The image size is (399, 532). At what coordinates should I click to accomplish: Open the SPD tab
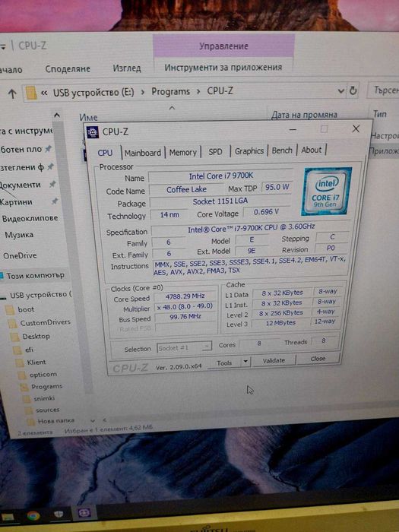pyautogui.click(x=215, y=152)
